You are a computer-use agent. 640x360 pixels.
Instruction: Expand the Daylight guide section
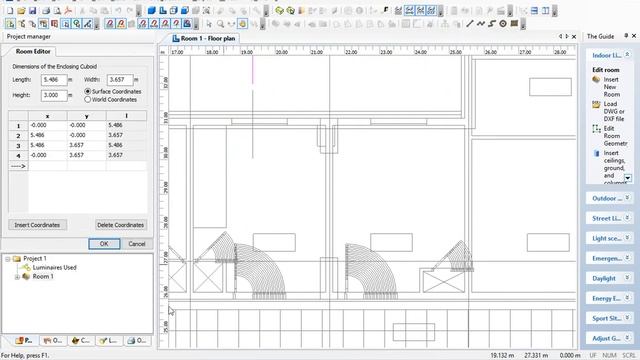(x=627, y=278)
